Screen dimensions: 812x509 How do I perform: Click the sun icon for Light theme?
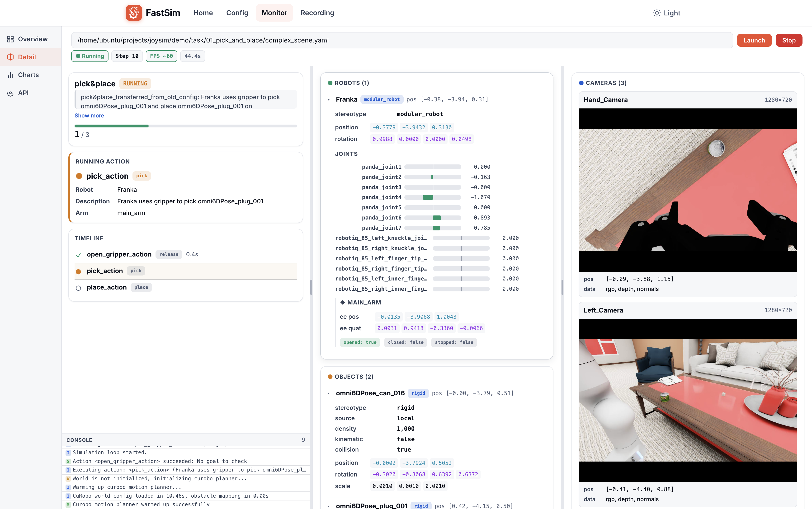point(657,13)
